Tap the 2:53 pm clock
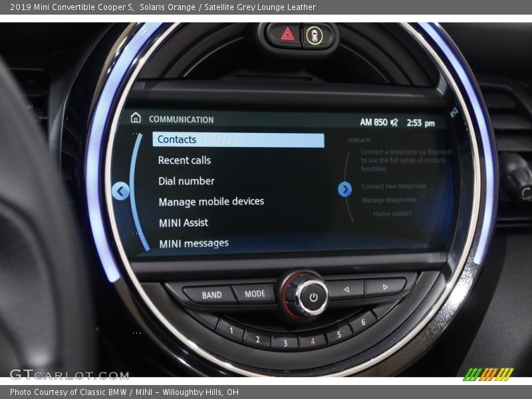Screen dimensions: 532x399 click(421, 123)
